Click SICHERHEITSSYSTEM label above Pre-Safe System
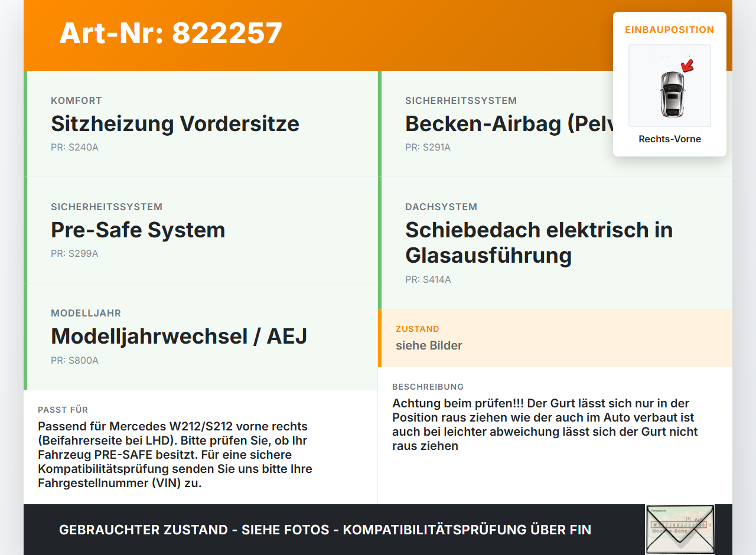This screenshot has width=756, height=555. 106,207
